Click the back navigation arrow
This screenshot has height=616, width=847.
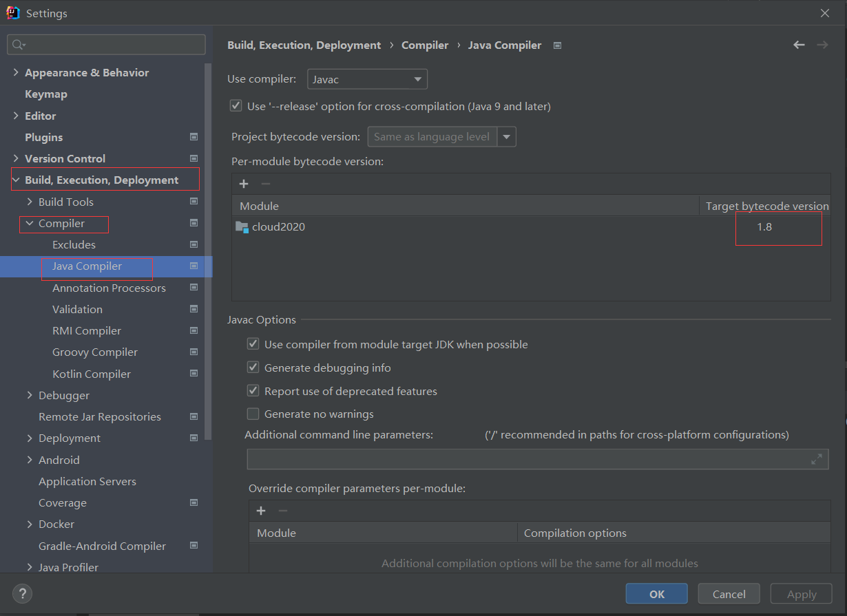tap(799, 45)
